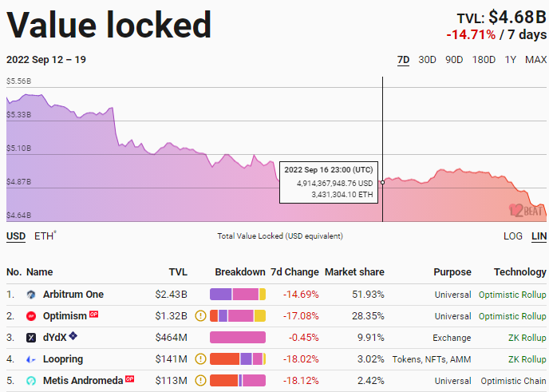Image resolution: width=549 pixels, height=392 pixels.
Task: Select the 30D time range
Action: [x=427, y=60]
